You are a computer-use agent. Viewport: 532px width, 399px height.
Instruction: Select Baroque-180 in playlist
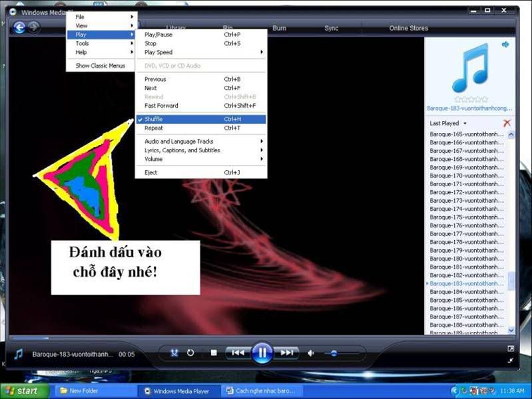point(467,258)
